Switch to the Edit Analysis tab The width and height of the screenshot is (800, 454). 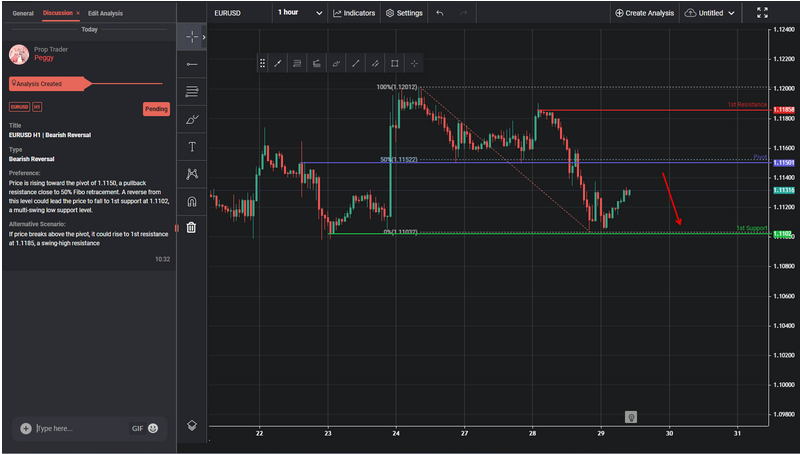coord(105,13)
